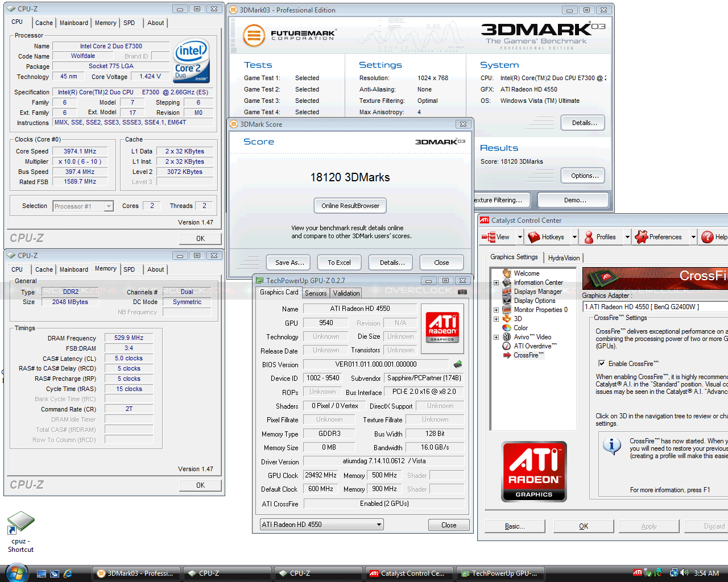This screenshot has width=728, height=582.
Task: Click the Catalyst View toolbar icon
Action: point(489,237)
